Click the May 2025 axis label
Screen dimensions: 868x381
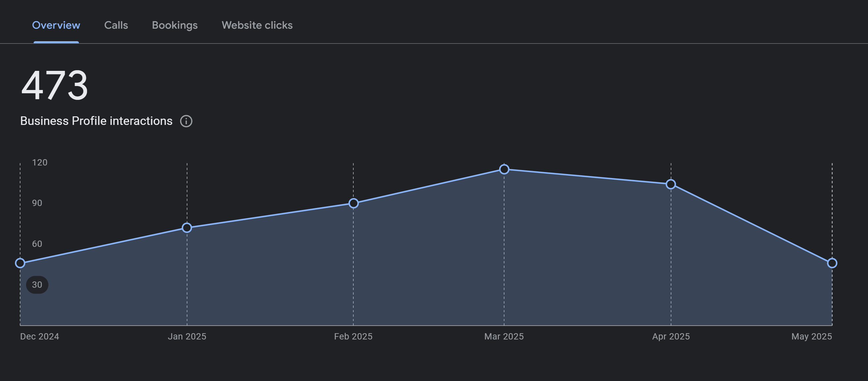812,337
